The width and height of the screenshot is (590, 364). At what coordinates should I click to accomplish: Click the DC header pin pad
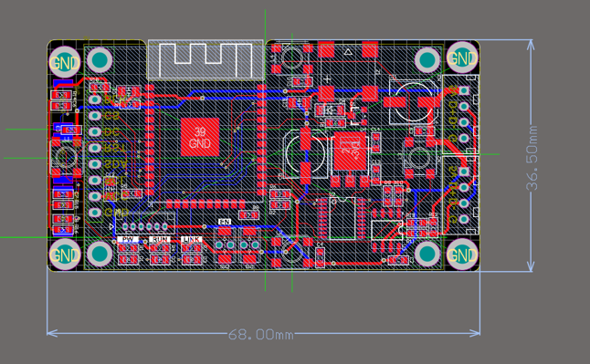(x=95, y=131)
